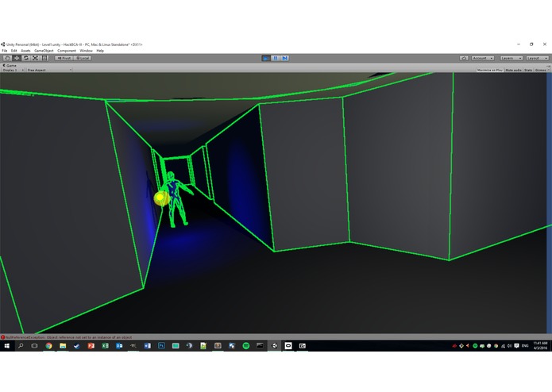Click the yellow glowing orb in Game view
This screenshot has height=392, width=552.
pyautogui.click(x=160, y=198)
